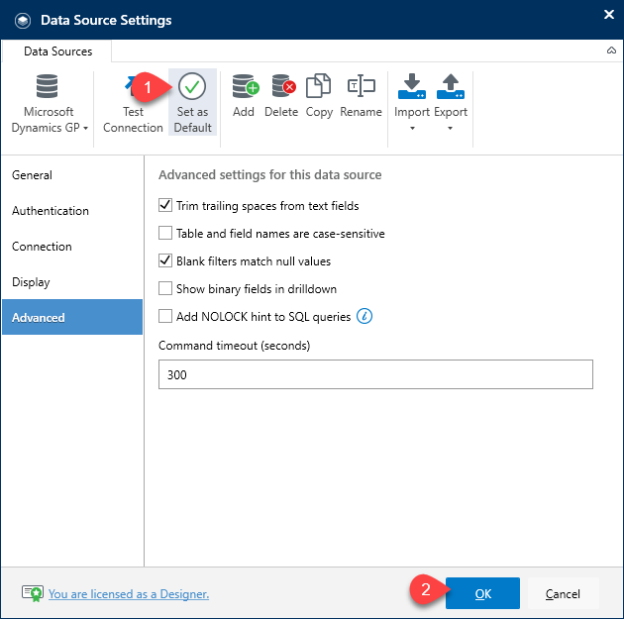Toggle Show binary fields in drilldown
This screenshot has height=619, width=624.
(x=165, y=288)
